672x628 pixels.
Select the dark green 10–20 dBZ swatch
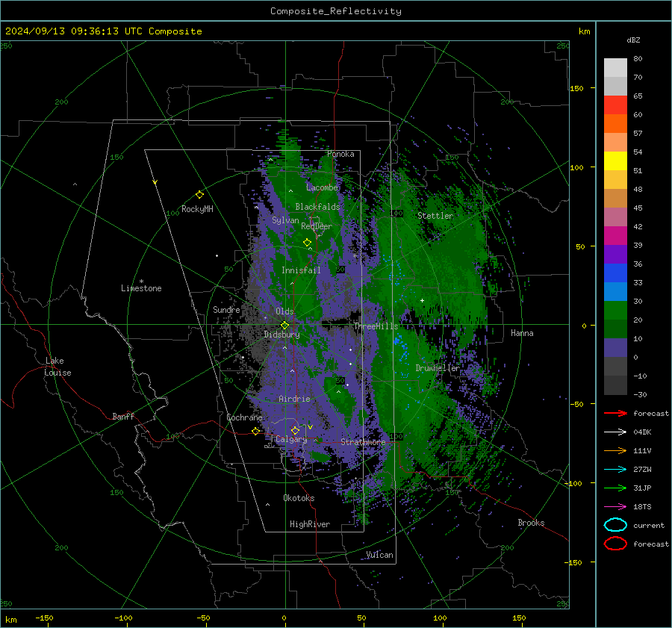click(615, 329)
